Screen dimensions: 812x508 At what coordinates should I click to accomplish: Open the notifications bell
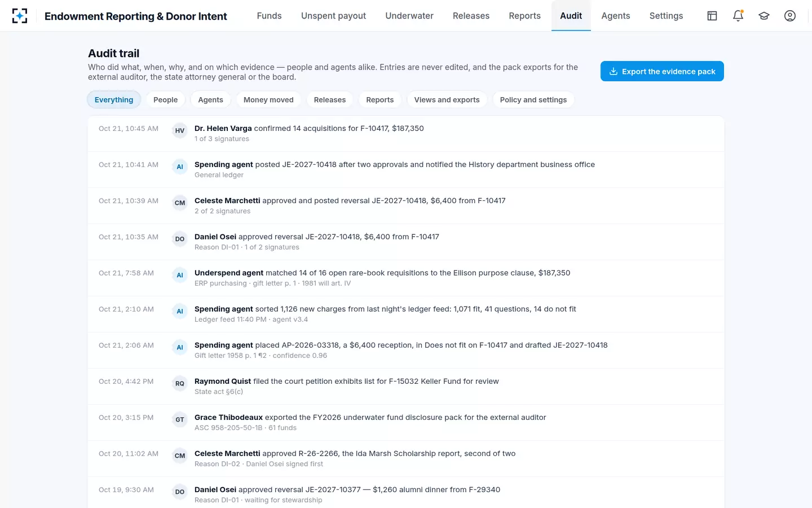738,16
